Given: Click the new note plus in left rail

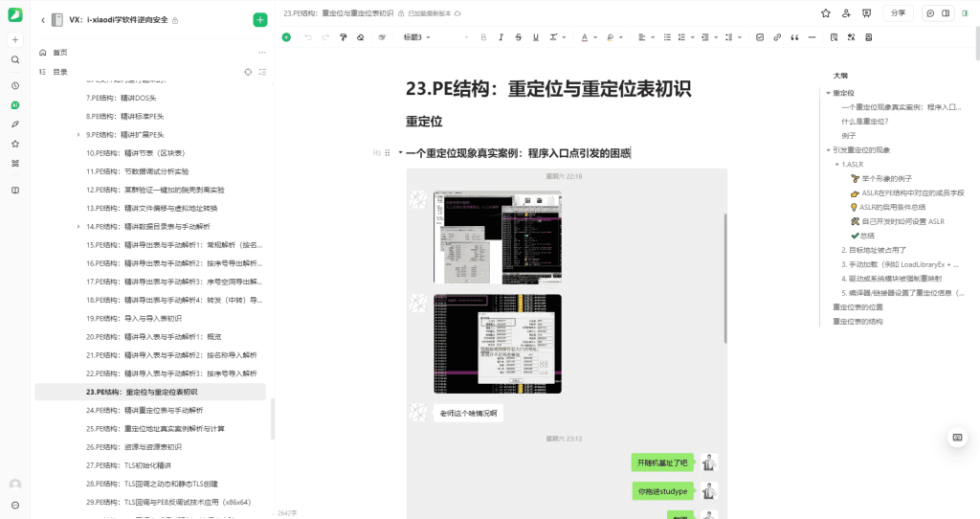Looking at the screenshot, I should (x=15, y=40).
